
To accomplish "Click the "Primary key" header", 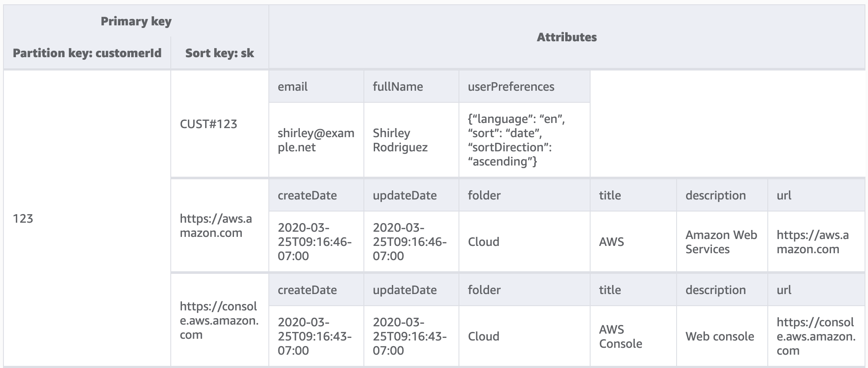I will (x=136, y=21).
